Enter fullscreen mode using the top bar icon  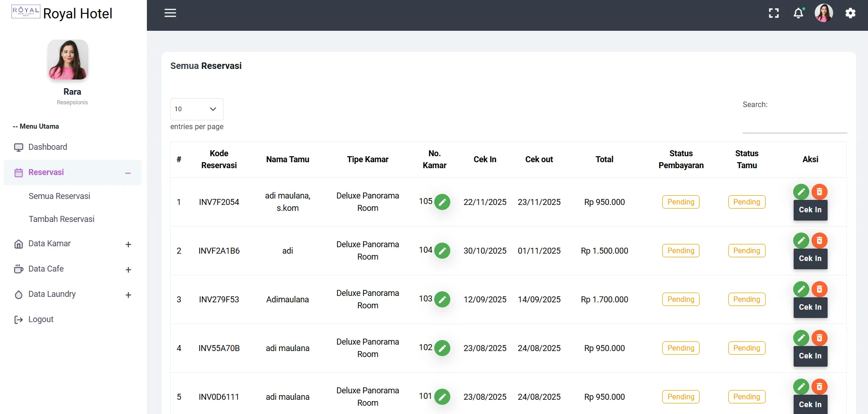pyautogui.click(x=774, y=13)
